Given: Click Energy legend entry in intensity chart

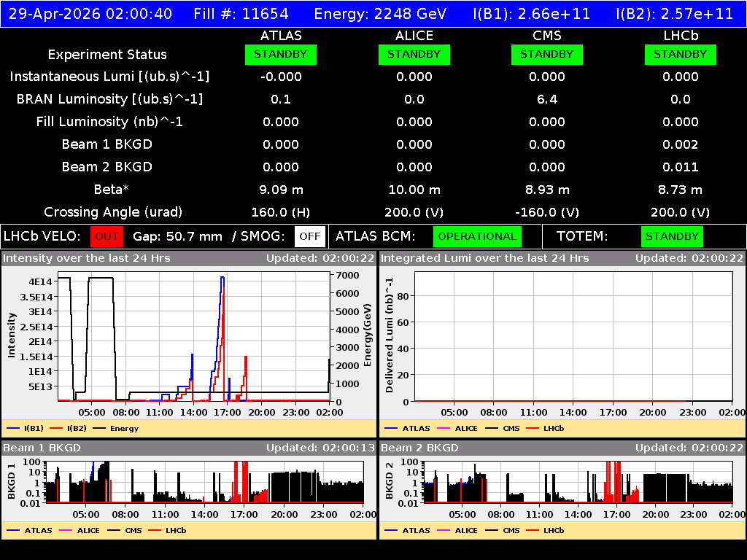Looking at the screenshot, I should 116,429.
